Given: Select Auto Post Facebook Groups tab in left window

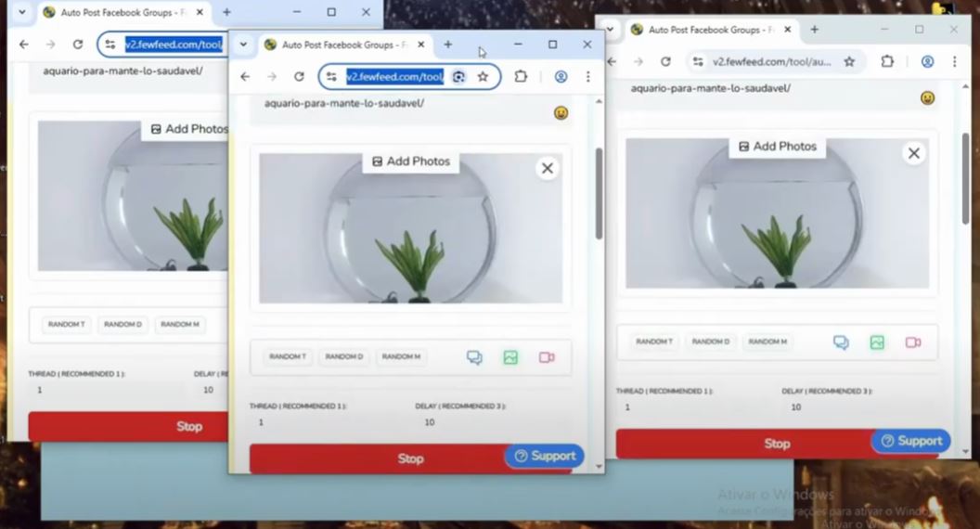Looking at the screenshot, I should click(x=123, y=12).
